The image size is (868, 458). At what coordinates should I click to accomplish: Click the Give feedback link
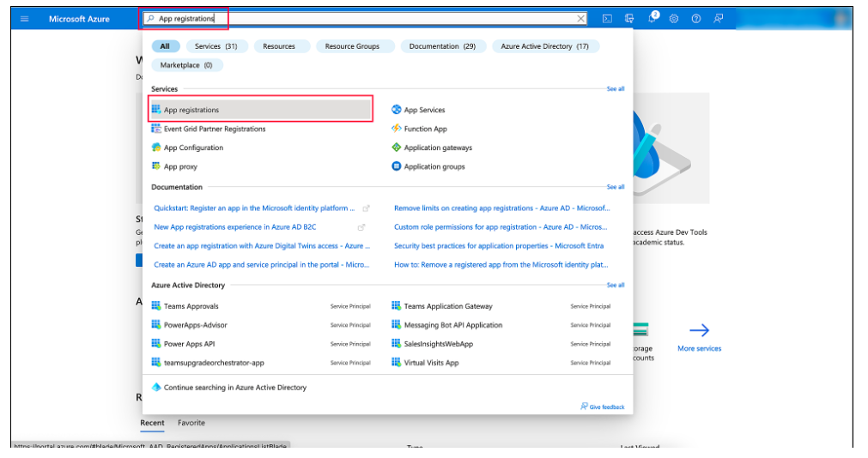click(x=603, y=407)
